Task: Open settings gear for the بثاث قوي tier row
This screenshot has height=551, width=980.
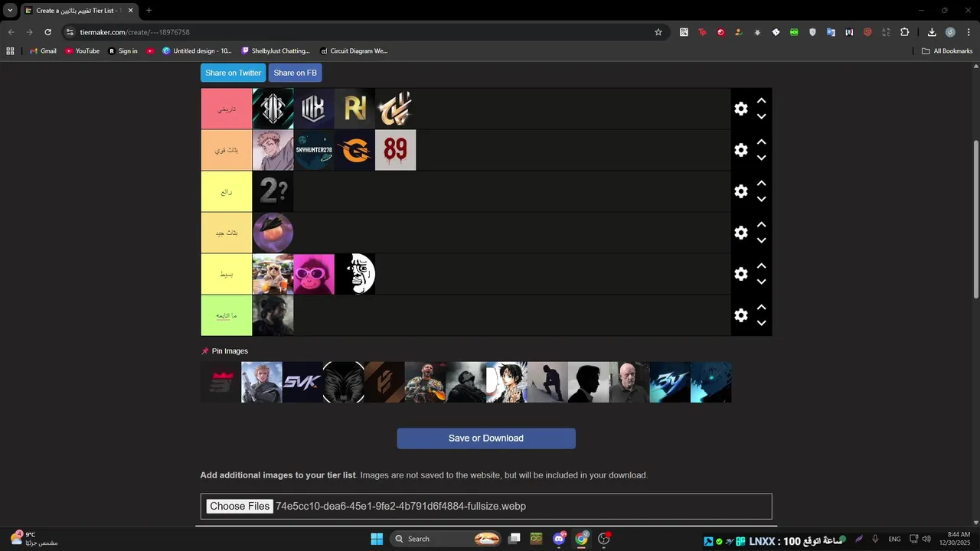Action: [x=740, y=150]
